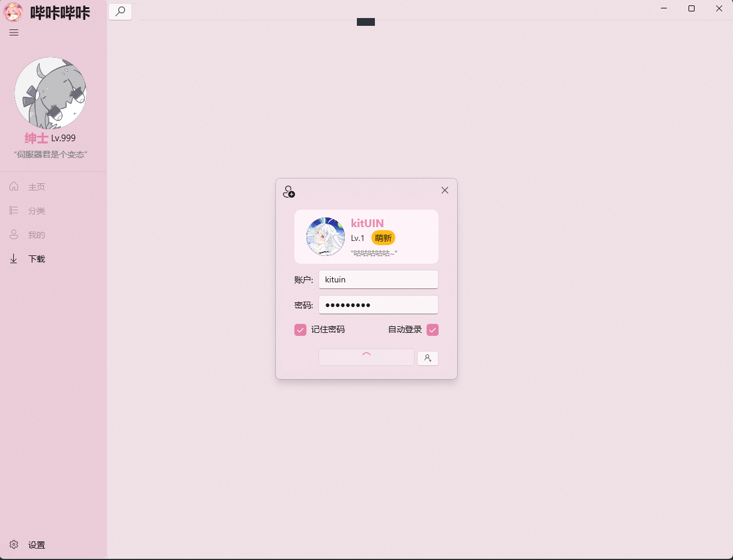
Task: Click the kitUIN avatar picture
Action: tap(326, 237)
